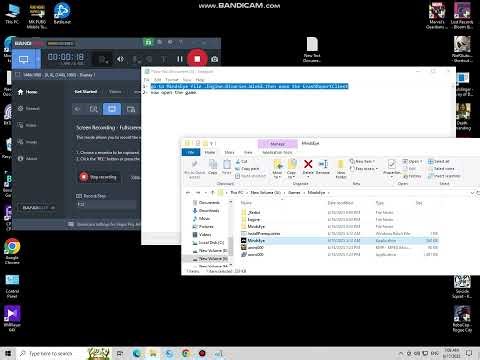
Task: Open the Google Chrome desktop shortcut
Action: [x=12, y=251]
